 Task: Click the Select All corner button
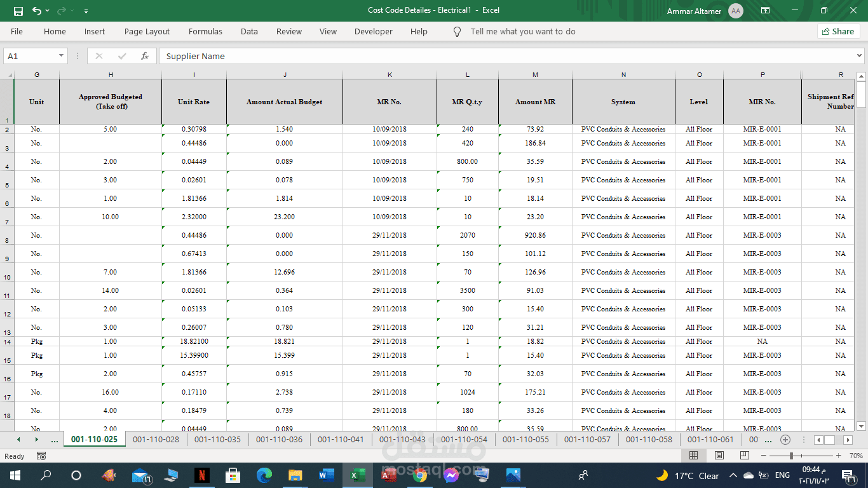click(8, 75)
